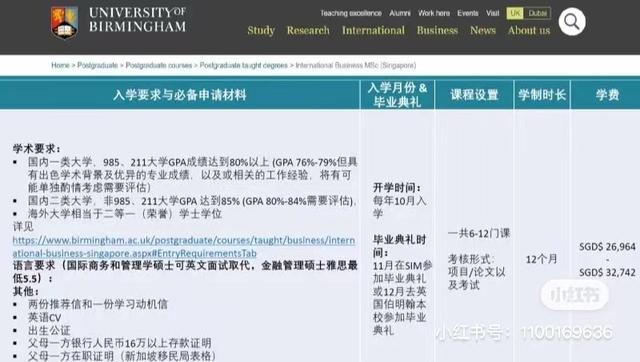Viewport: 640px width, 362px height.
Task: Open Postgraduate taught degrees breadcrumb
Action: pos(244,65)
